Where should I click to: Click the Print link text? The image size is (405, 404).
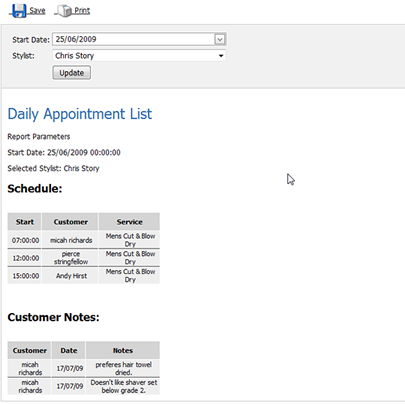pos(82,11)
